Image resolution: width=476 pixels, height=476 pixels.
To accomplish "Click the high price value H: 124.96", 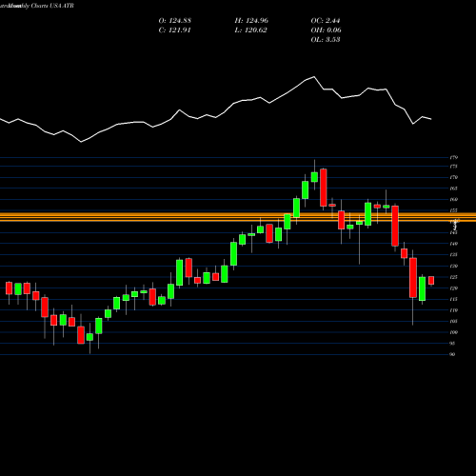I will 251,21.
